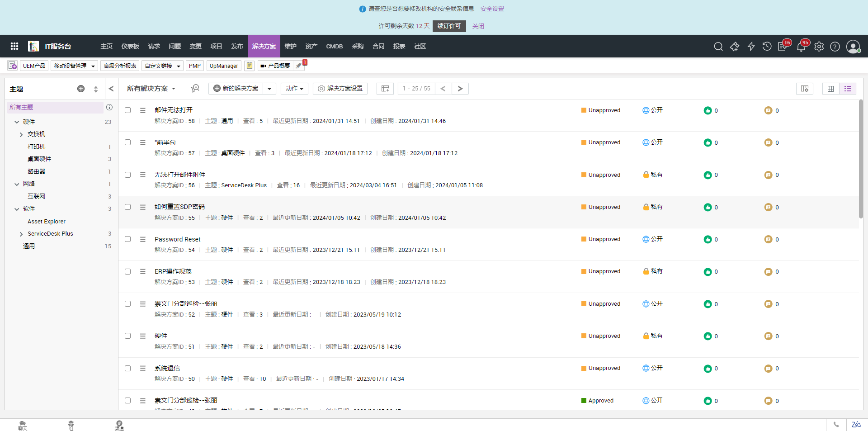The image size is (868, 431).
Task: Click the vertical scrollbar of solutions list
Action: [861, 158]
